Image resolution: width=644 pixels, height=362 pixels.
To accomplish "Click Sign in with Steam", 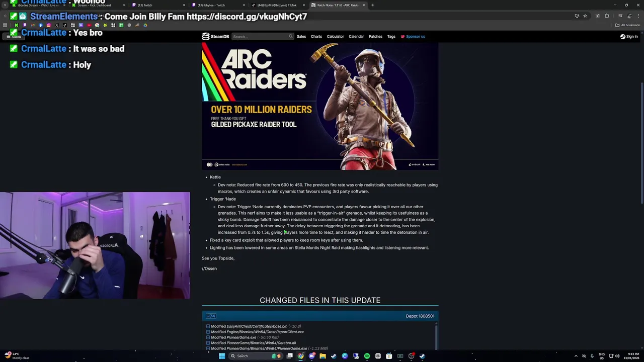I will click(629, 36).
